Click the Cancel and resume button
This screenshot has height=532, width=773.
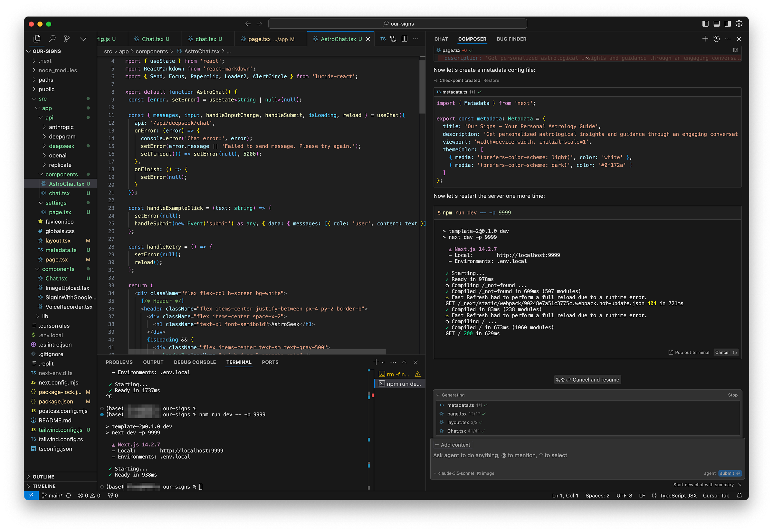587,380
